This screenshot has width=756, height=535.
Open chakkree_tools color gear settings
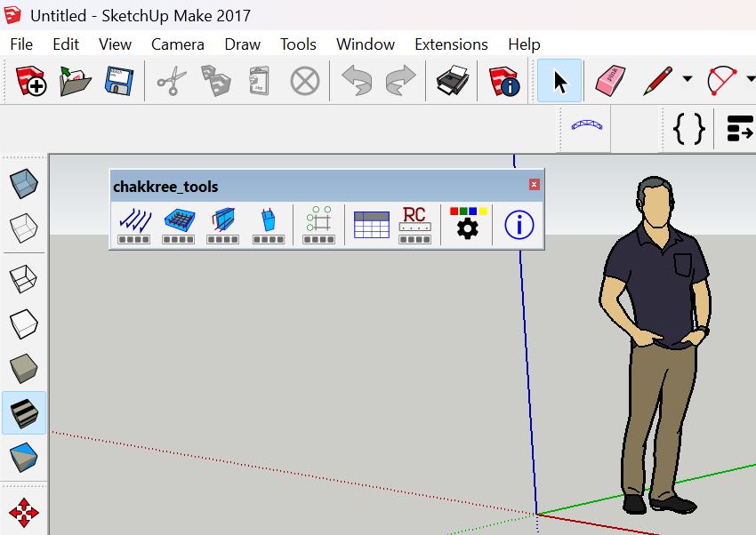click(468, 223)
